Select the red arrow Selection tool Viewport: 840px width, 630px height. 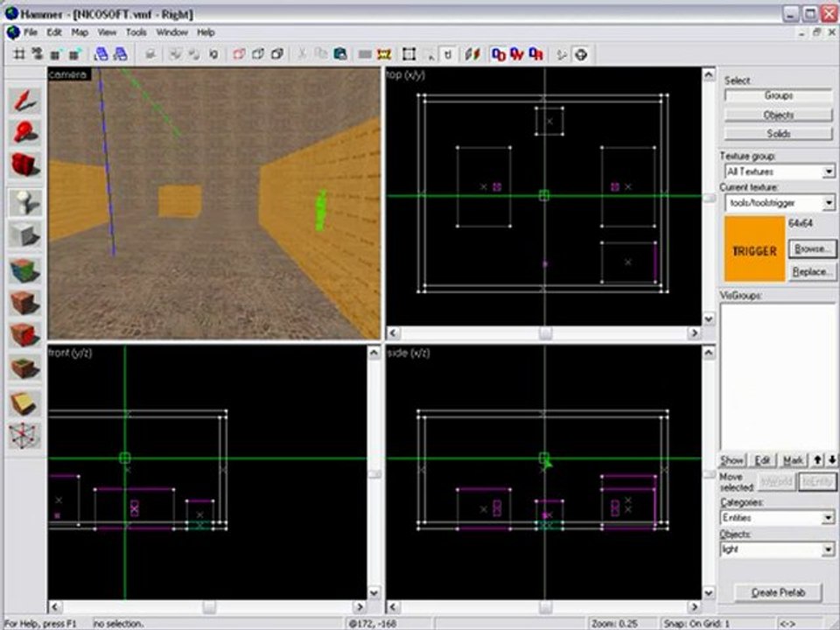(x=25, y=101)
